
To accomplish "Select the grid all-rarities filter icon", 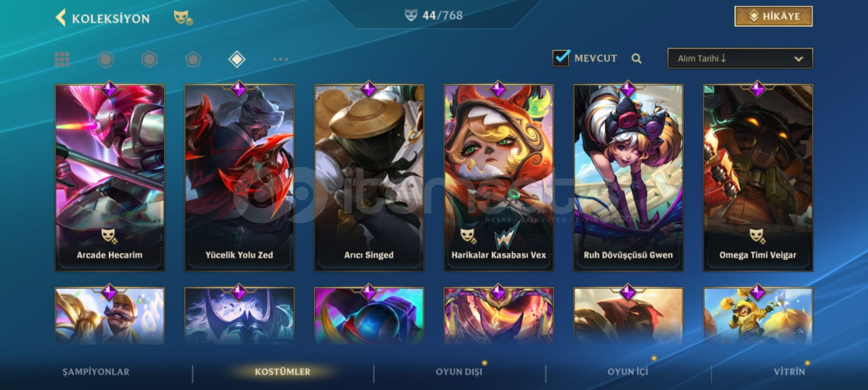I will pyautogui.click(x=62, y=59).
